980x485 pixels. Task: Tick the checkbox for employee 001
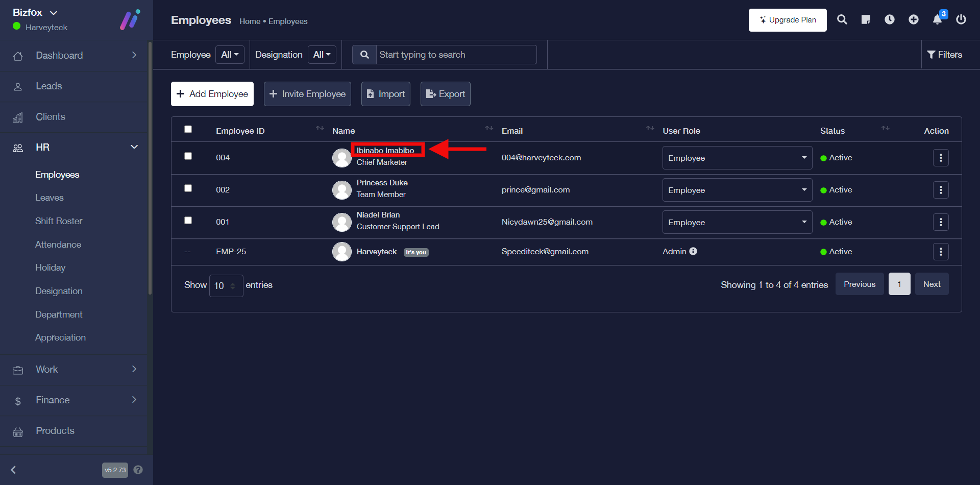188,221
